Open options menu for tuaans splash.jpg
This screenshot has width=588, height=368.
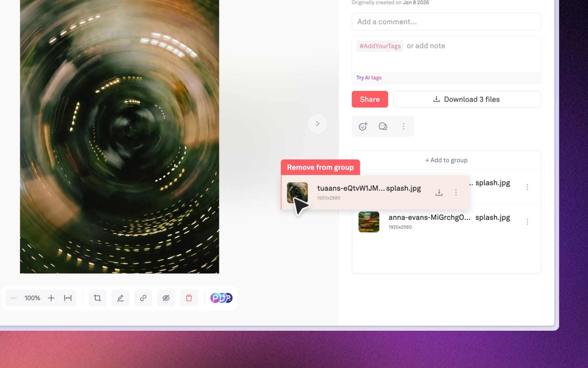[456, 193]
